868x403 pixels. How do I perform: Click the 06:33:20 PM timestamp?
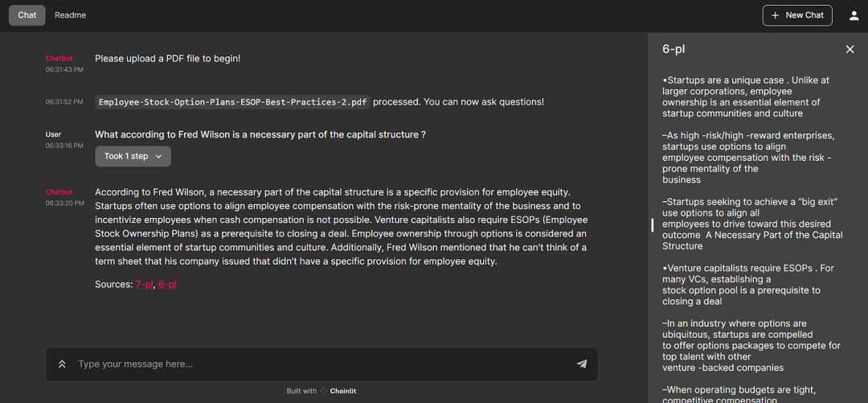click(x=64, y=204)
